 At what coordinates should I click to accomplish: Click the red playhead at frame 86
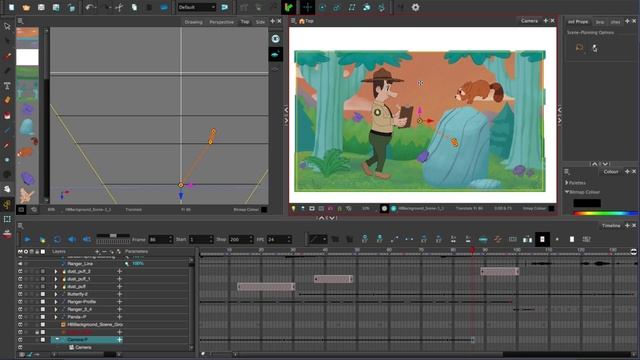tap(472, 250)
